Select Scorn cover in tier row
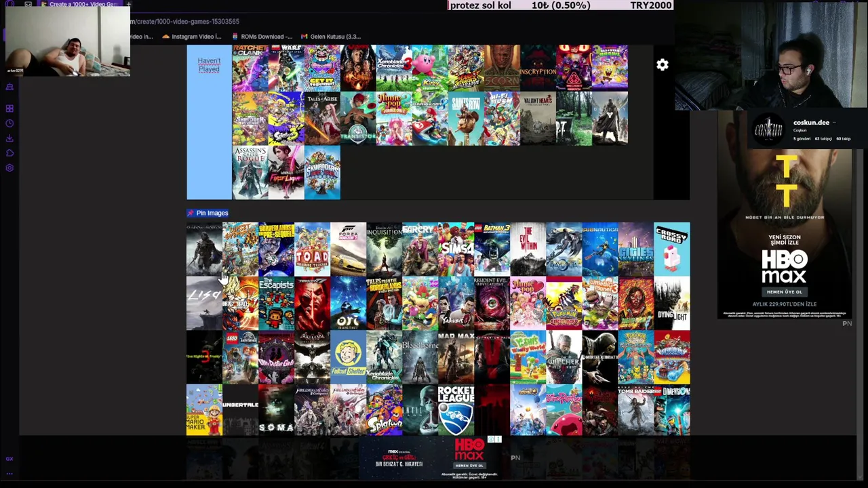Screen dimensions: 868x488 coord(502,68)
